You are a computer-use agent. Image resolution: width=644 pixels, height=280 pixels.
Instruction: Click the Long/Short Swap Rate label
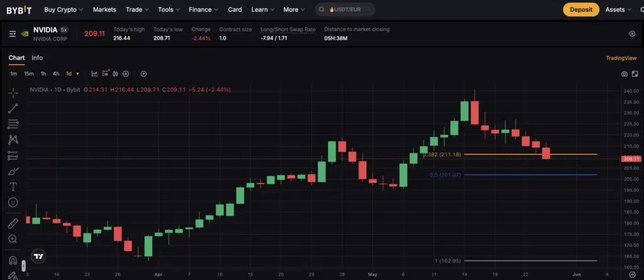(x=288, y=30)
